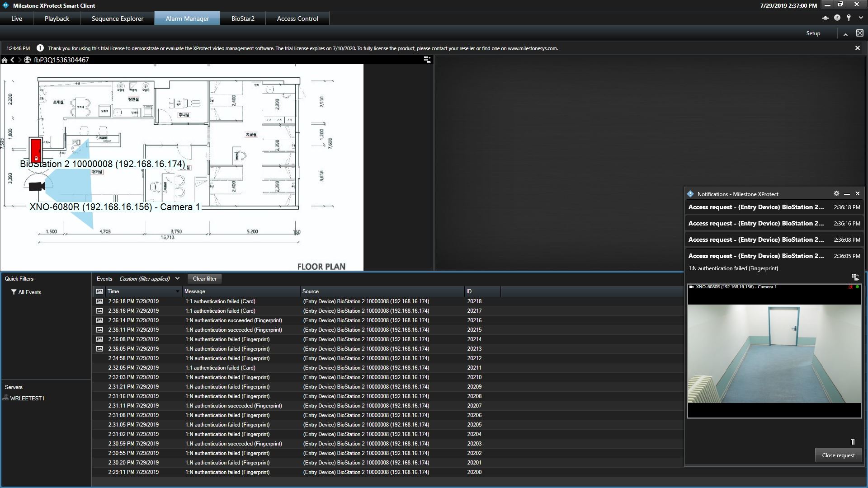Select event row with ID 20203
868x488 pixels.
[x=387, y=444]
